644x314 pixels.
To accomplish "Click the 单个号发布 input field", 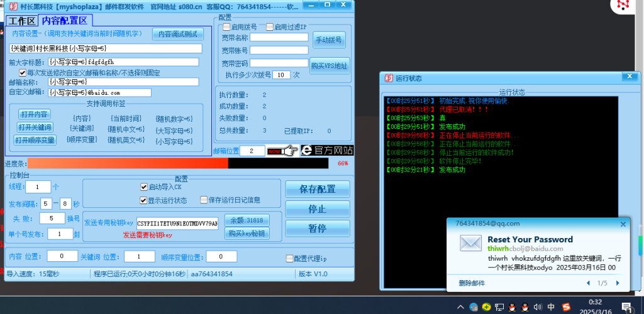I will 60,234.
